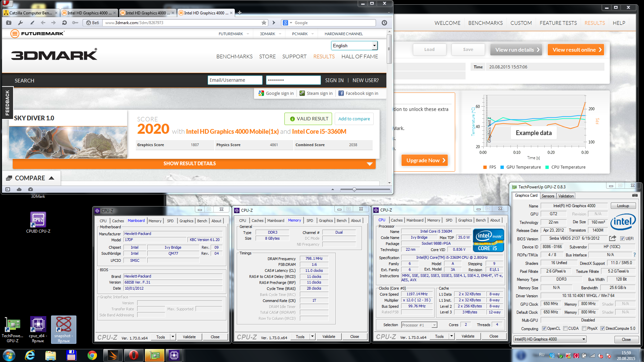
Task: Switch to Sensors tab in GPU-Z
Action: pyautogui.click(x=548, y=196)
